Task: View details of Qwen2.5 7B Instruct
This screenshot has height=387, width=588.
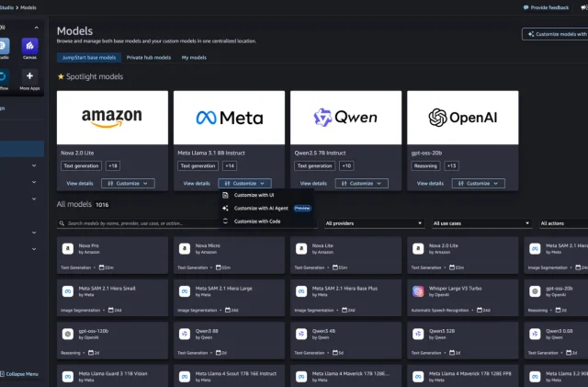Action: (313, 183)
